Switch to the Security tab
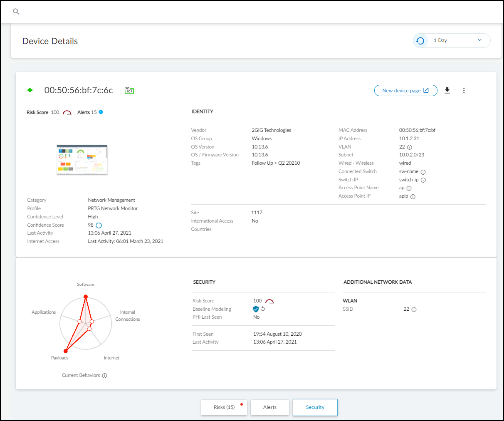The height and width of the screenshot is (421, 504). point(315,407)
